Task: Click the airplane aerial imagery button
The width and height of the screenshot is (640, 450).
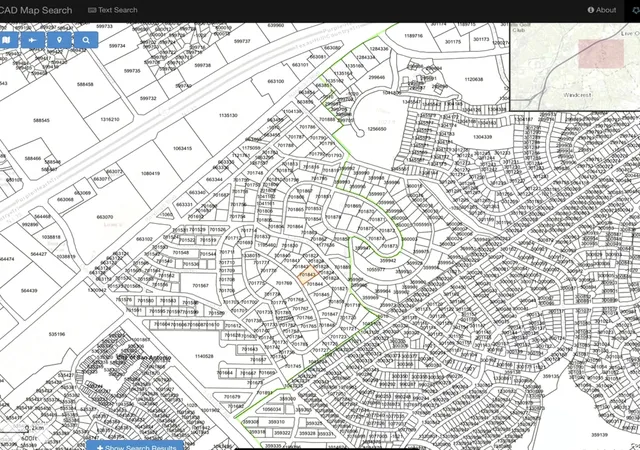Action: (x=33, y=40)
